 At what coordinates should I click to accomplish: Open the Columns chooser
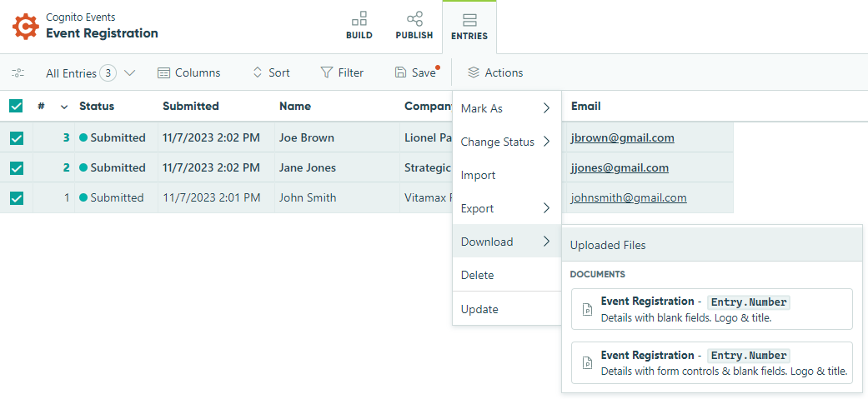pos(188,73)
